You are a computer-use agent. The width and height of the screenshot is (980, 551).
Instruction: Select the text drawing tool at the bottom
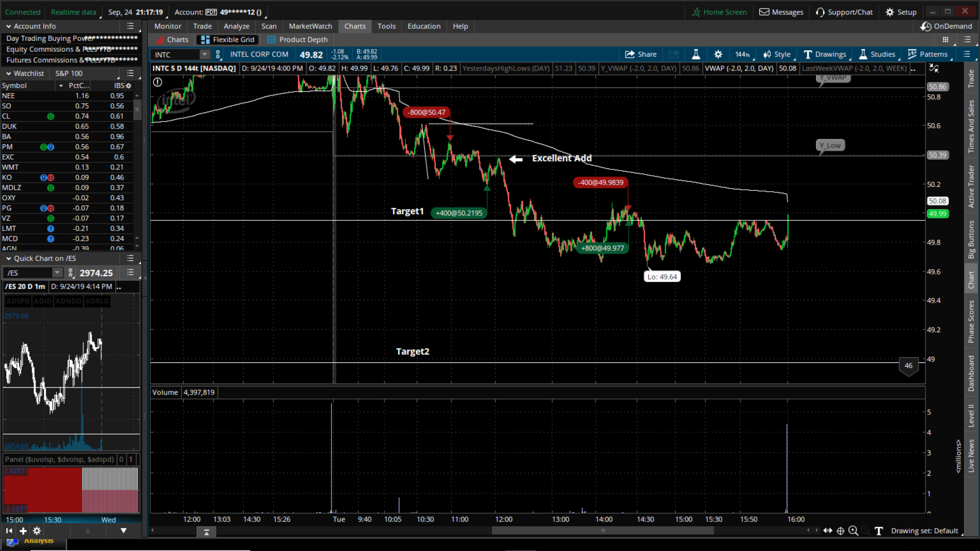(878, 531)
